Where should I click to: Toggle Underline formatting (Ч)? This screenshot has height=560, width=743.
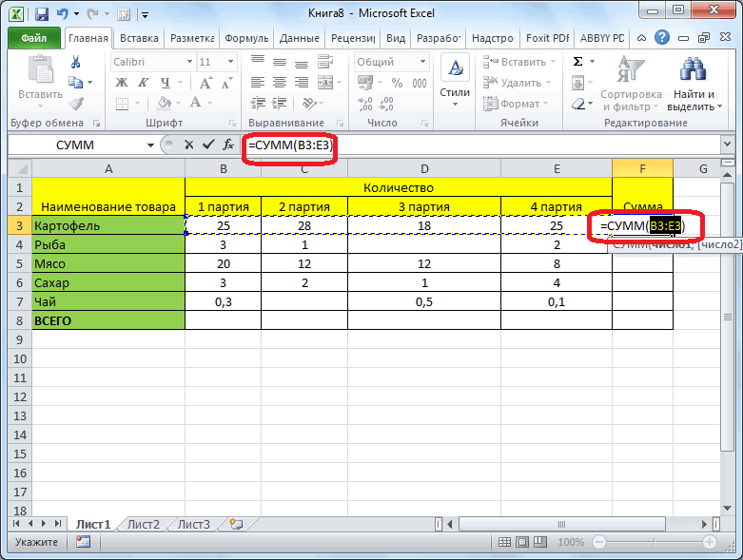165,83
